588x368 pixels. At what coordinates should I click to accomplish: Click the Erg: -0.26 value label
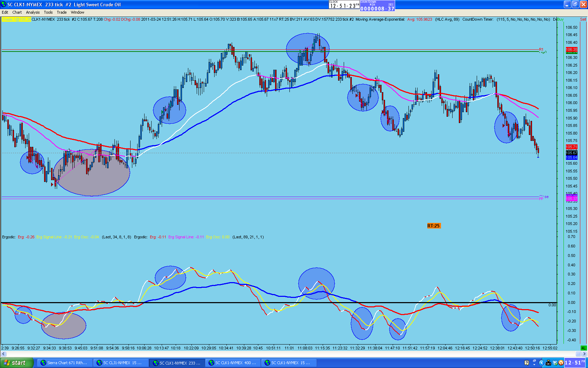tap(26, 237)
